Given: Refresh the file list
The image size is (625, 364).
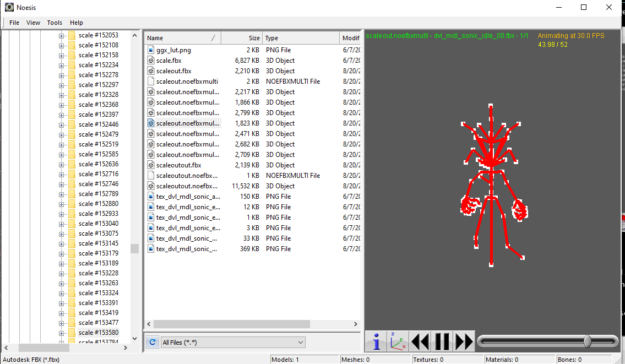Looking at the screenshot, I should pyautogui.click(x=153, y=342).
